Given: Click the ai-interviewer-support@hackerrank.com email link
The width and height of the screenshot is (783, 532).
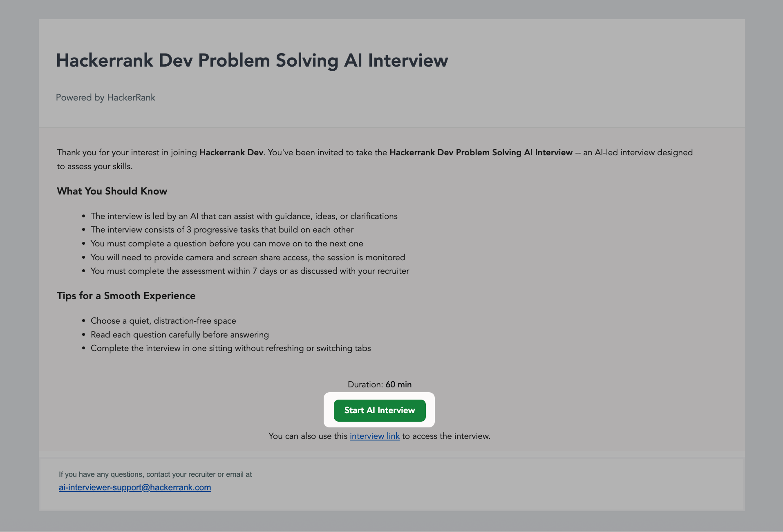Looking at the screenshot, I should (135, 487).
